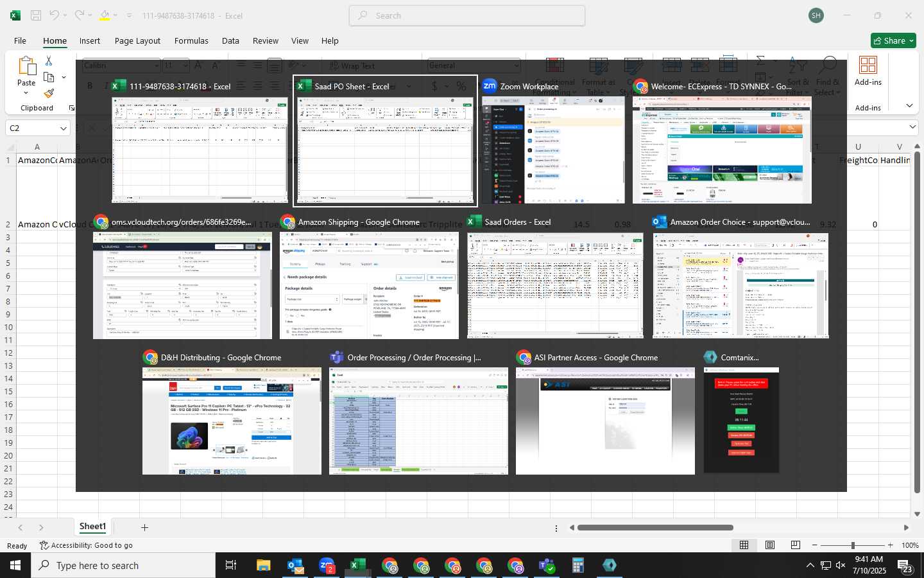Click the Share button
Viewport: 924px width, 578px height.
[x=893, y=40]
